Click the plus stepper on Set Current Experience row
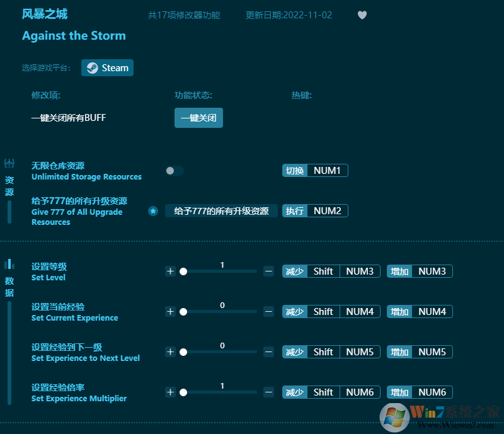 tap(170, 311)
